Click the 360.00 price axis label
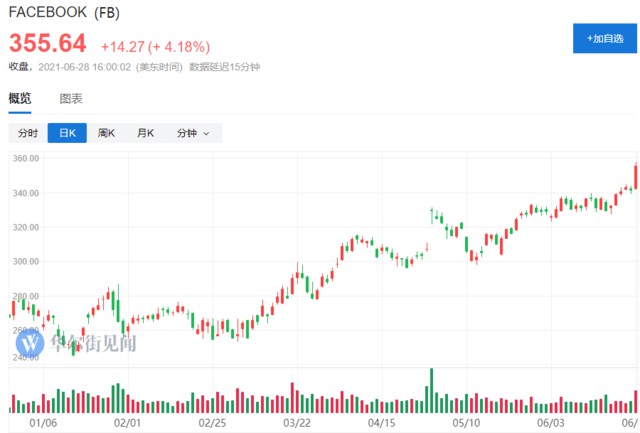The height and width of the screenshot is (433, 640). [x=25, y=159]
